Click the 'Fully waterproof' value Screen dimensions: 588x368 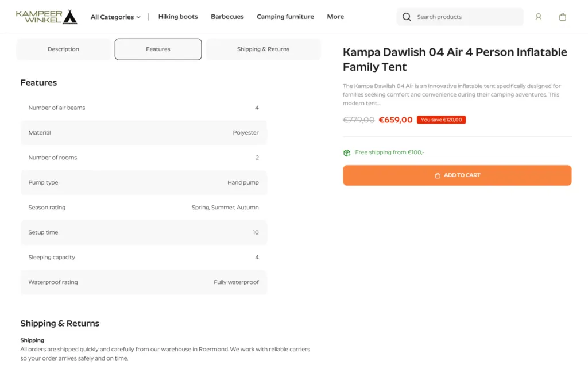pyautogui.click(x=236, y=282)
